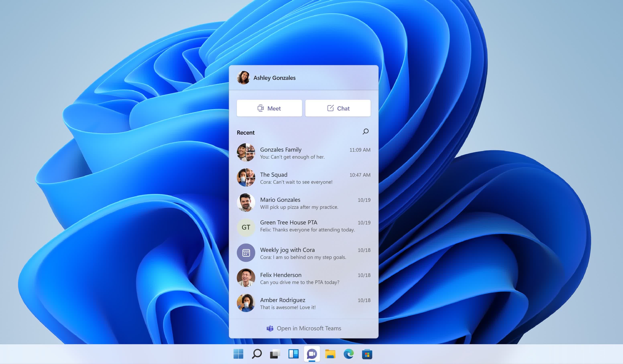Open the Microsoft Store taskbar icon
Screen dimensions: 623x364
(367, 354)
